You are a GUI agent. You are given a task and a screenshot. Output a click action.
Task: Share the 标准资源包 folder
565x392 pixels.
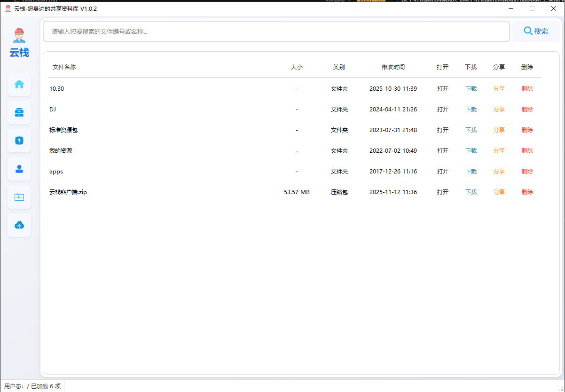(x=499, y=130)
